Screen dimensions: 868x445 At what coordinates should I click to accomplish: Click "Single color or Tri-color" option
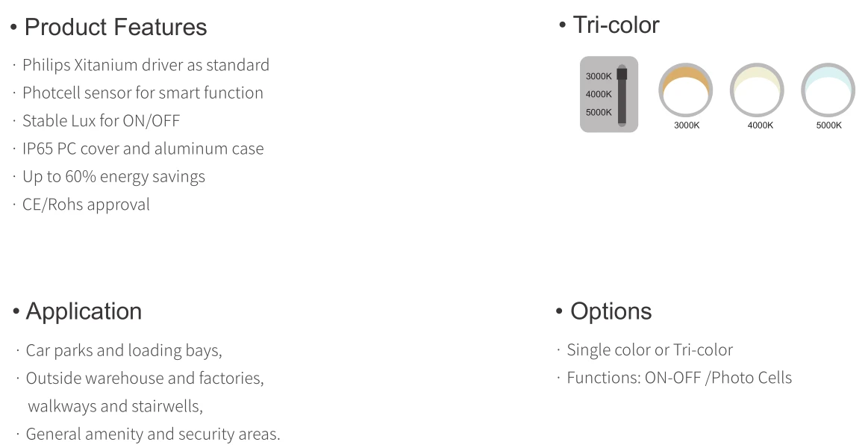[x=650, y=349]
